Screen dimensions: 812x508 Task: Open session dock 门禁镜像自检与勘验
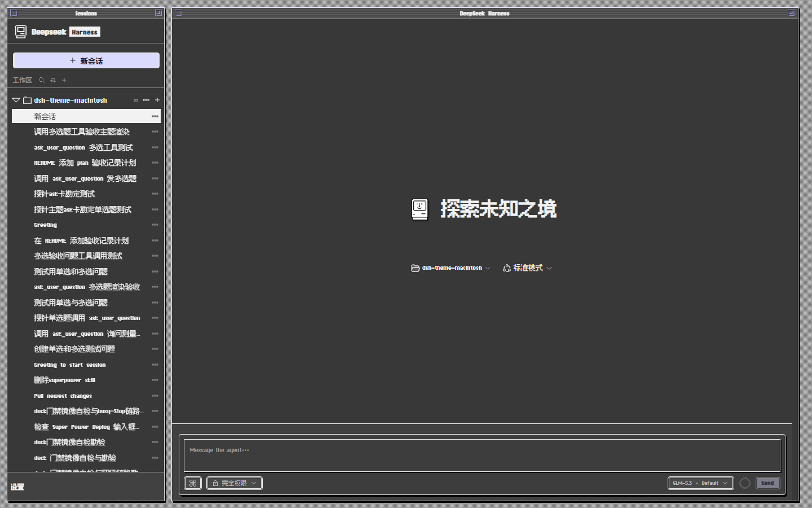coord(86,458)
